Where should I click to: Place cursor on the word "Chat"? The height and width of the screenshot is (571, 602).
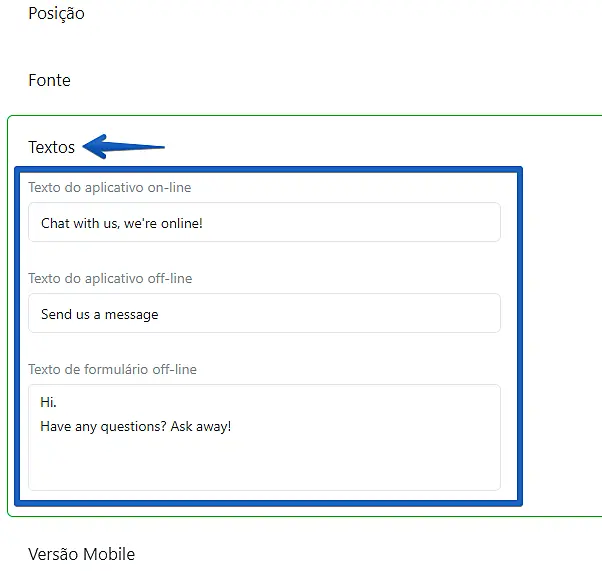pos(55,223)
